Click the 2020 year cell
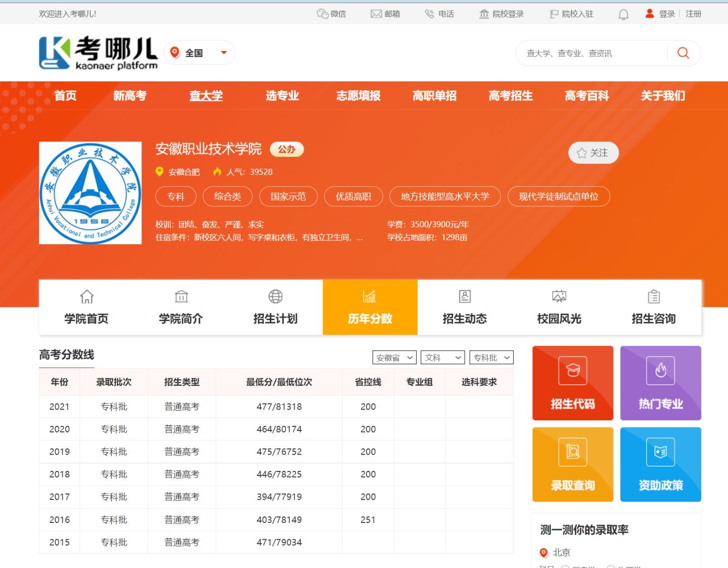The width and height of the screenshot is (728, 568). coord(59,429)
